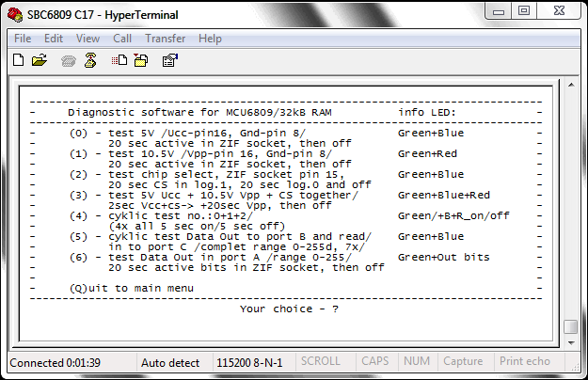This screenshot has height=380, width=588.
Task: Open the View menu
Action: tap(87, 39)
